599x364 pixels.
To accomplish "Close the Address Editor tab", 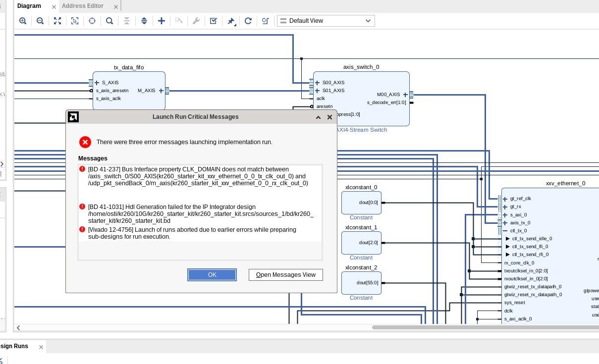I will (116, 6).
